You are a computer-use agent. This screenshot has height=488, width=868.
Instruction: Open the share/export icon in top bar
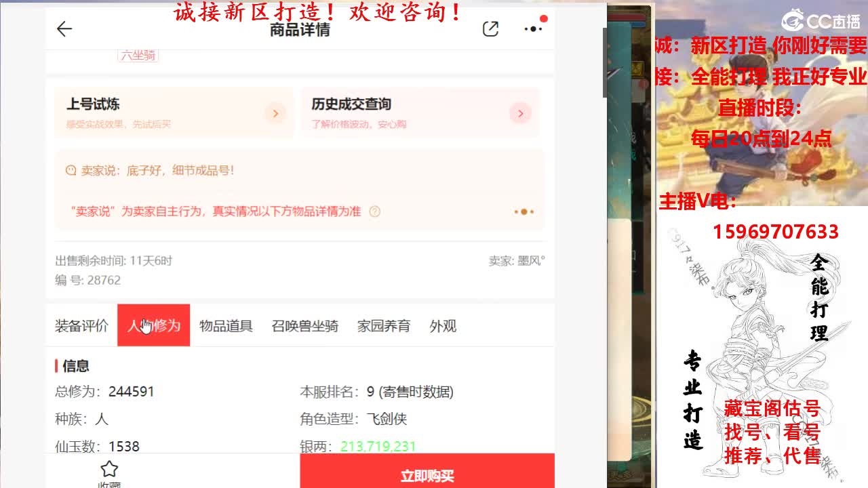490,29
